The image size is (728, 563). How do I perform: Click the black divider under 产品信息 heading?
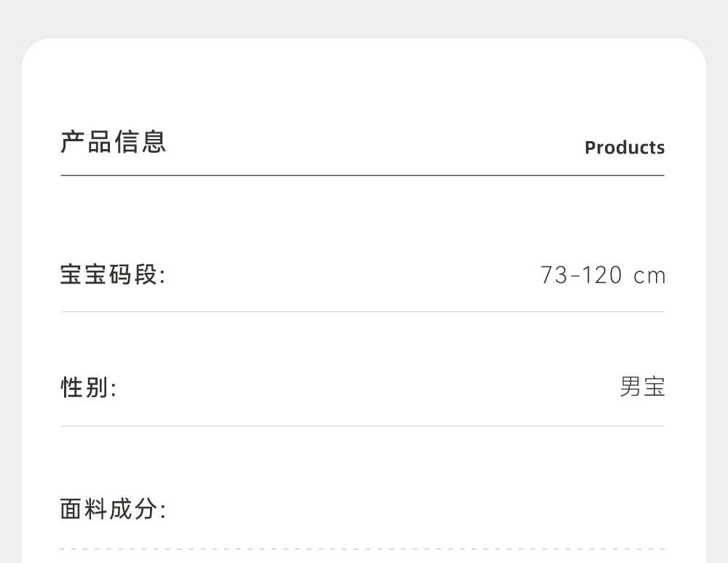click(x=363, y=175)
